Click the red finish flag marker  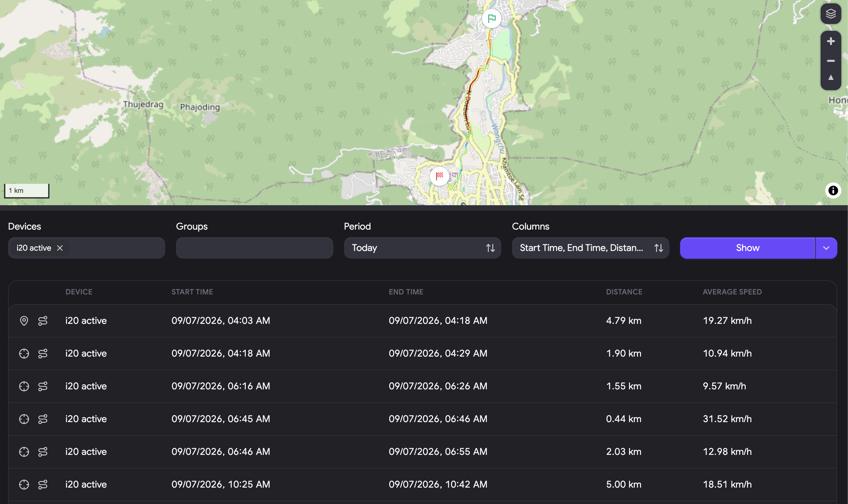tap(439, 176)
